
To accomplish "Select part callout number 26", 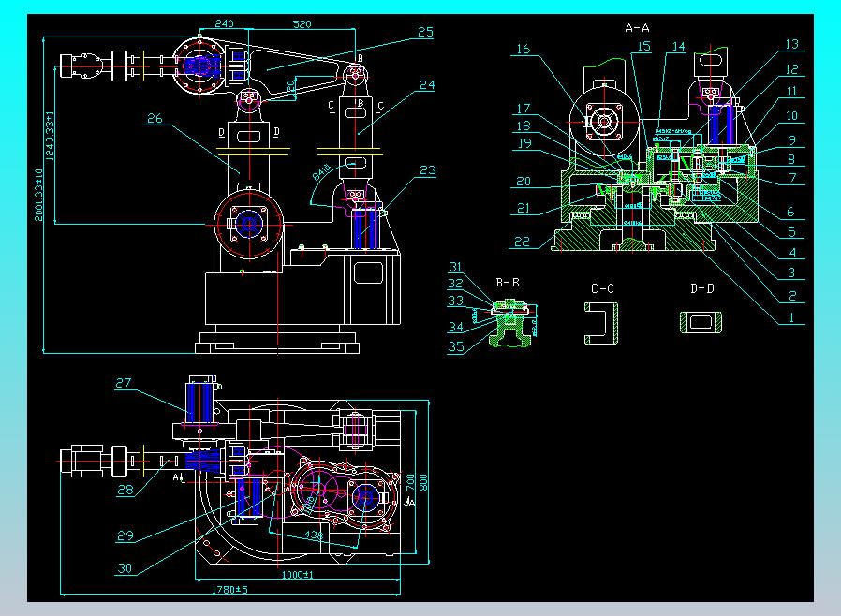I will [155, 119].
